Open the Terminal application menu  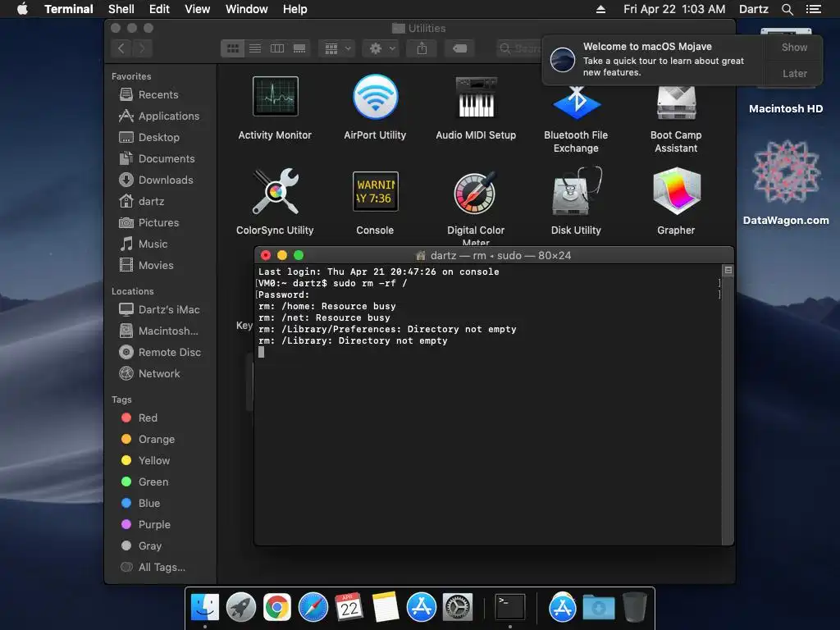pos(69,9)
